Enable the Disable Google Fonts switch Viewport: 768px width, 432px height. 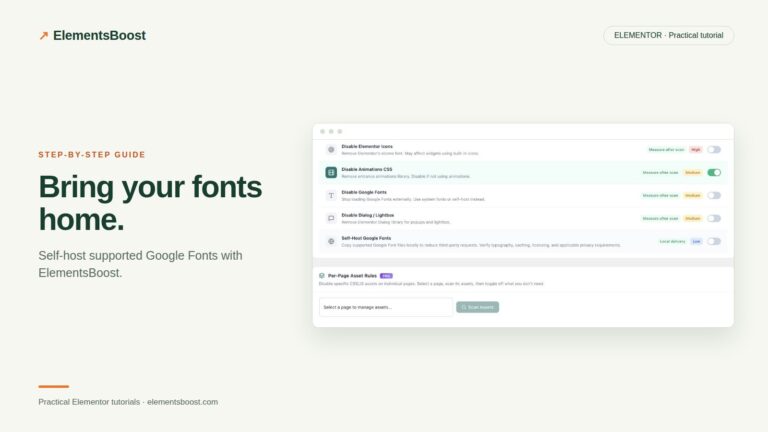point(714,195)
